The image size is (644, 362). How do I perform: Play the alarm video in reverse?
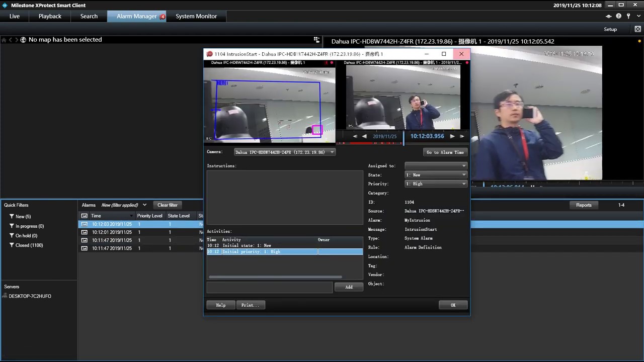364,136
